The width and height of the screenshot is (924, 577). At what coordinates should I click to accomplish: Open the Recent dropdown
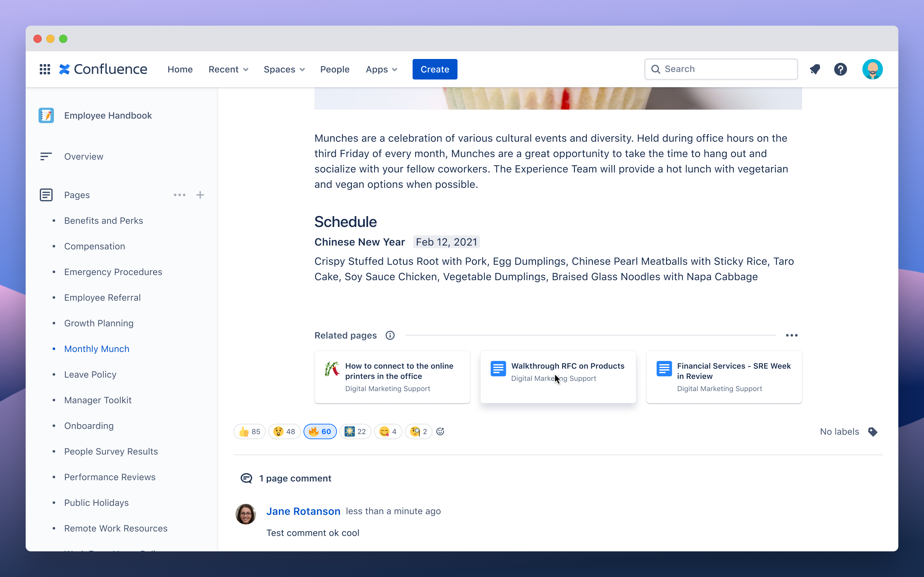(x=228, y=69)
